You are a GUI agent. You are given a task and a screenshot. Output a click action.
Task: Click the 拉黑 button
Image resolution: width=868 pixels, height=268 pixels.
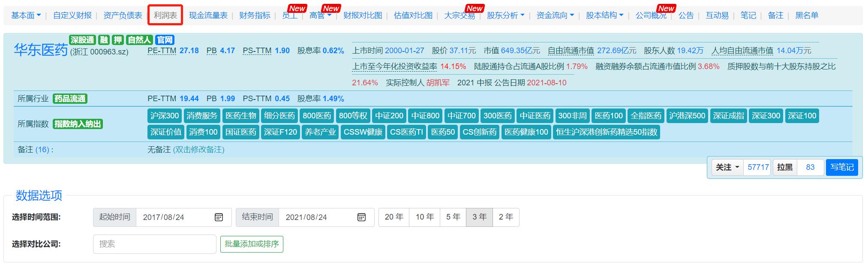(785, 167)
